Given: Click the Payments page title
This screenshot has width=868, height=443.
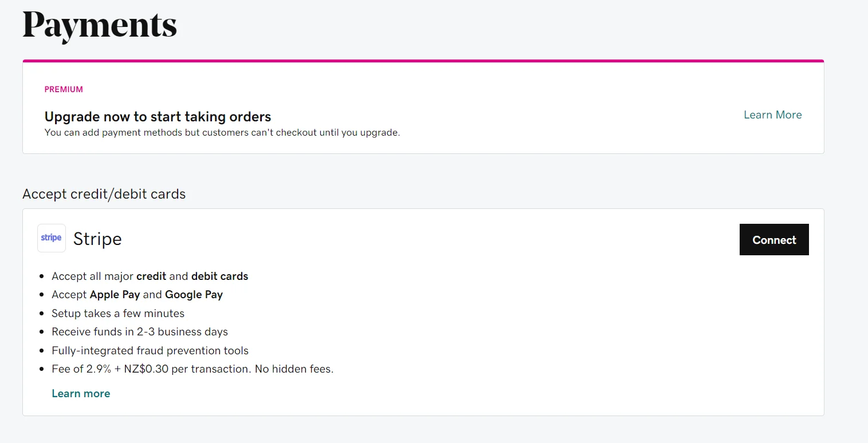Looking at the screenshot, I should click(99, 25).
